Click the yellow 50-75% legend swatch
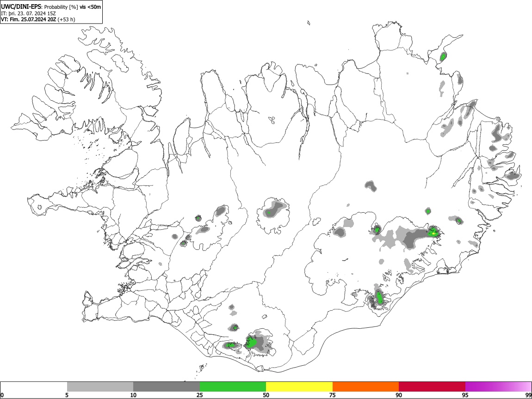This screenshot has width=532, height=399. (x=299, y=387)
